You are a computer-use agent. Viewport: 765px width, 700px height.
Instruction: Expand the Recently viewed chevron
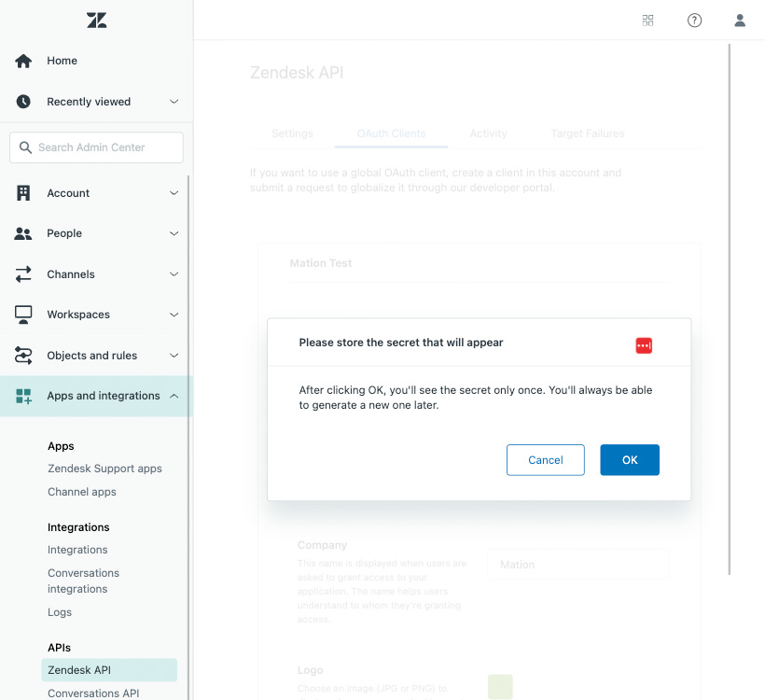(x=174, y=102)
